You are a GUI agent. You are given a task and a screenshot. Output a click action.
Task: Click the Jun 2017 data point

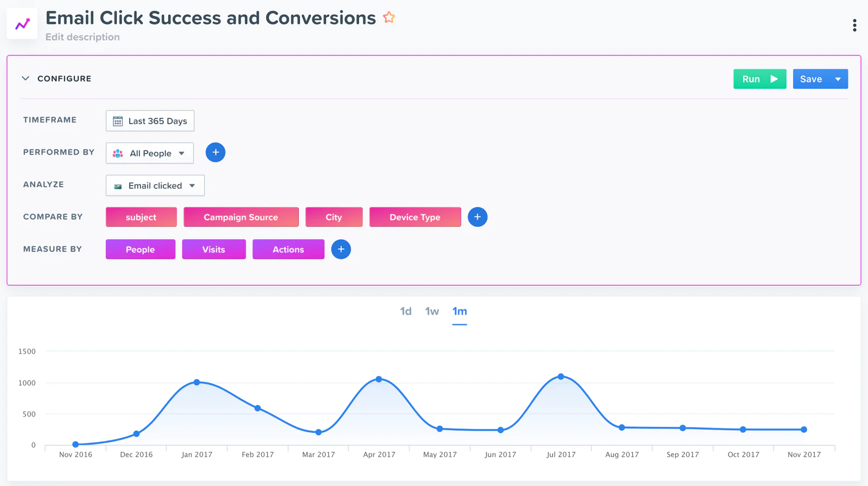(x=500, y=430)
